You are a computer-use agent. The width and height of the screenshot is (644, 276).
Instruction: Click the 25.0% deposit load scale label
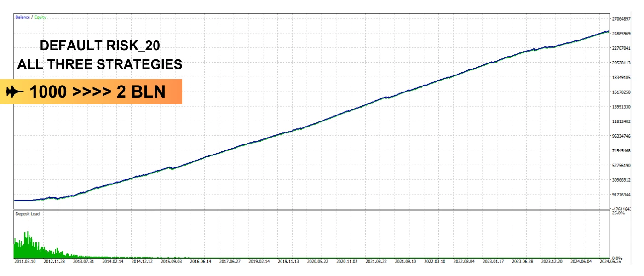pyautogui.click(x=618, y=213)
